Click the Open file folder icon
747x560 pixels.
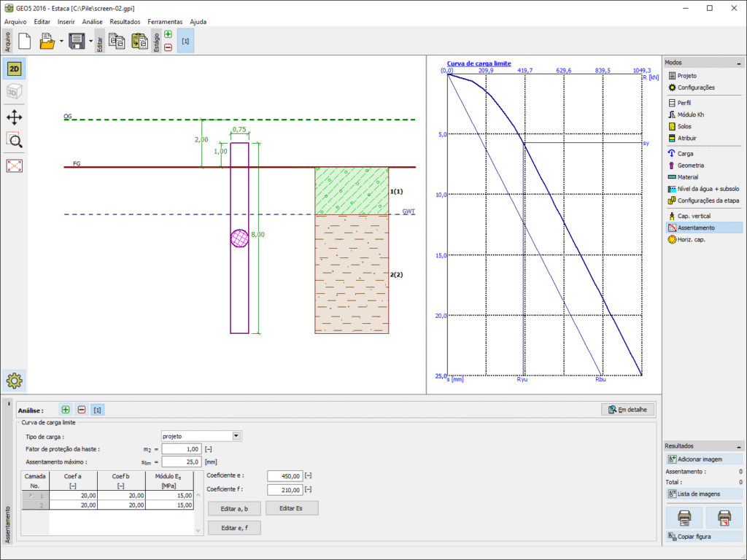point(47,42)
